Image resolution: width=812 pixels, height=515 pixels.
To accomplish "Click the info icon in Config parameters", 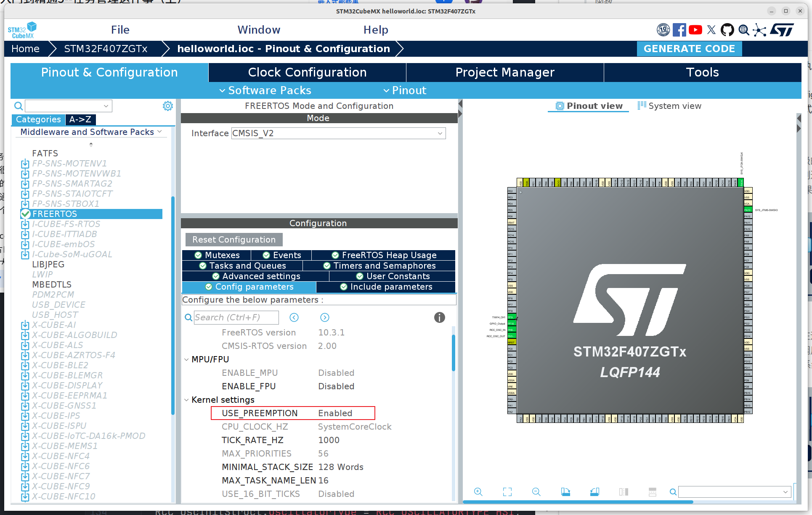I will 439,317.
